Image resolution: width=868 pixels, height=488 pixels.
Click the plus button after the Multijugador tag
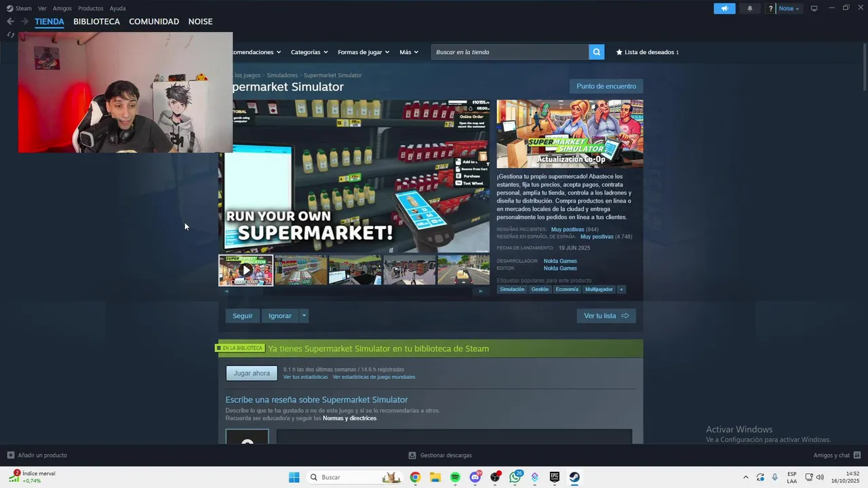[x=621, y=289]
